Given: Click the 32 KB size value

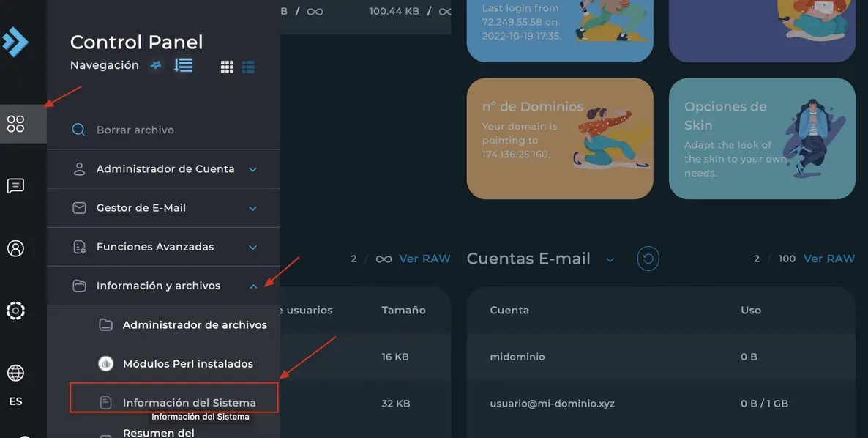Looking at the screenshot, I should tap(395, 403).
